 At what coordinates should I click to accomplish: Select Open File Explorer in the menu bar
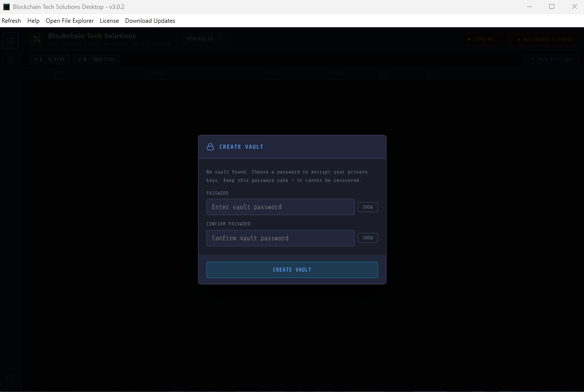69,21
